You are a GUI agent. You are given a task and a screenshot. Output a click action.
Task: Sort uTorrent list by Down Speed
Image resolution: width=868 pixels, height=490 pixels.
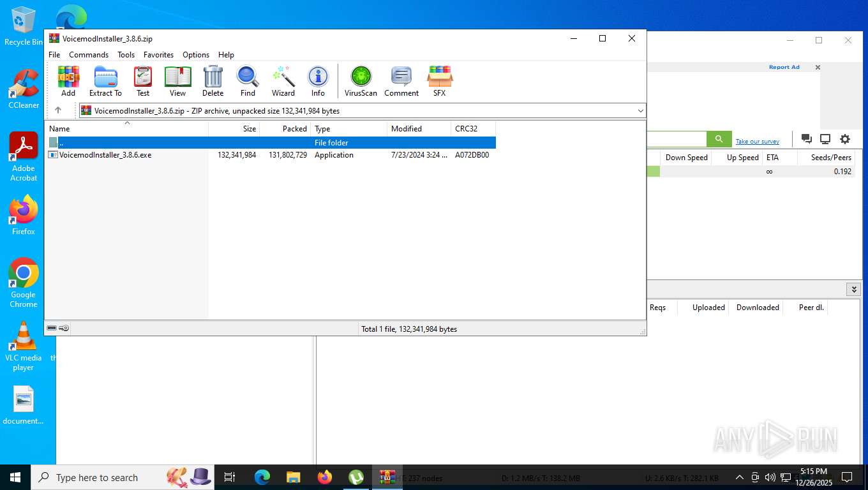[x=686, y=158]
